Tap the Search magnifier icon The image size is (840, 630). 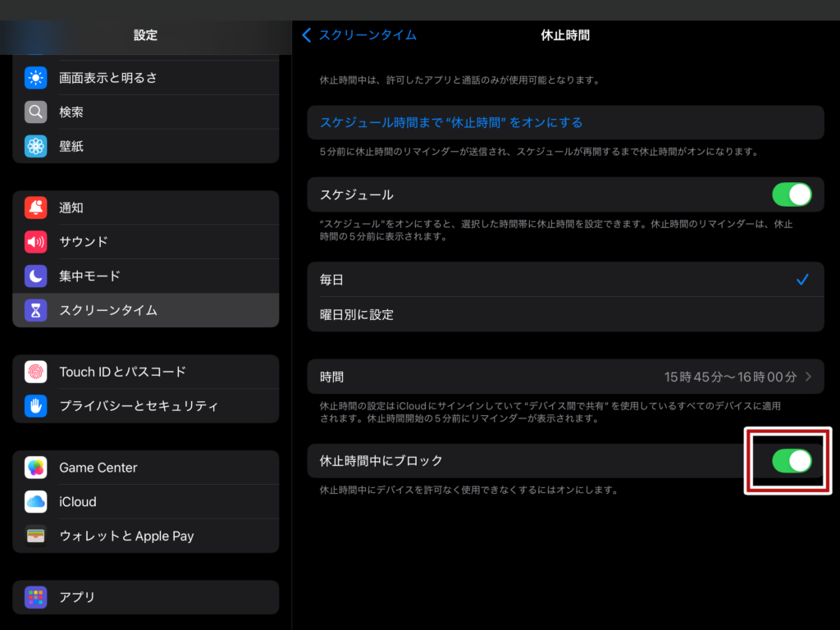35,112
